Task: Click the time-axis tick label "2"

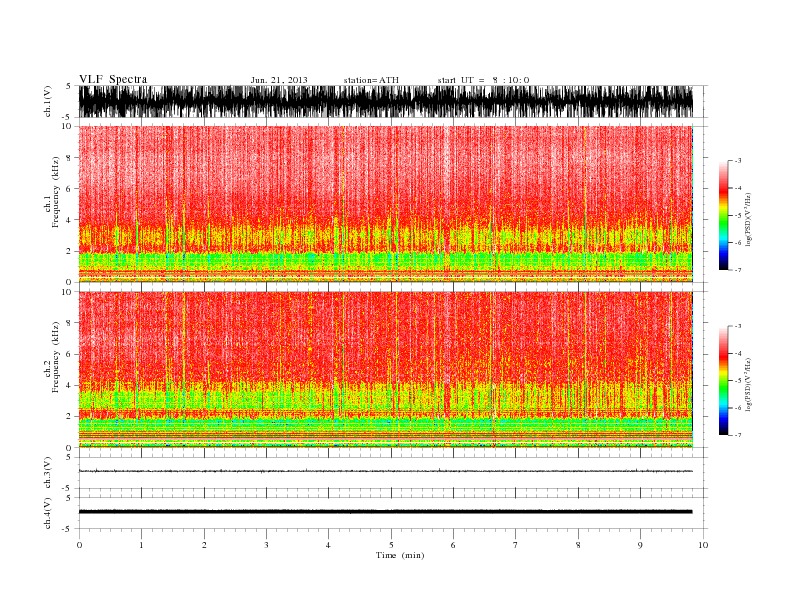Action: point(204,545)
